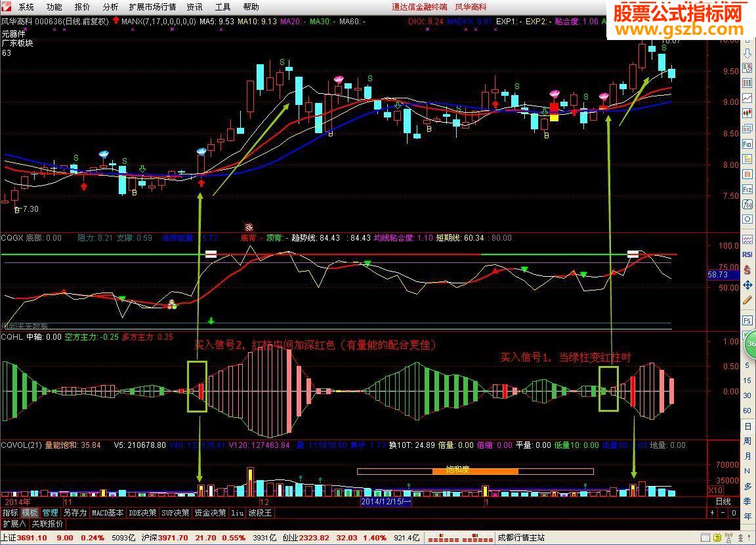Open the f(x) formula icon

(747, 205)
